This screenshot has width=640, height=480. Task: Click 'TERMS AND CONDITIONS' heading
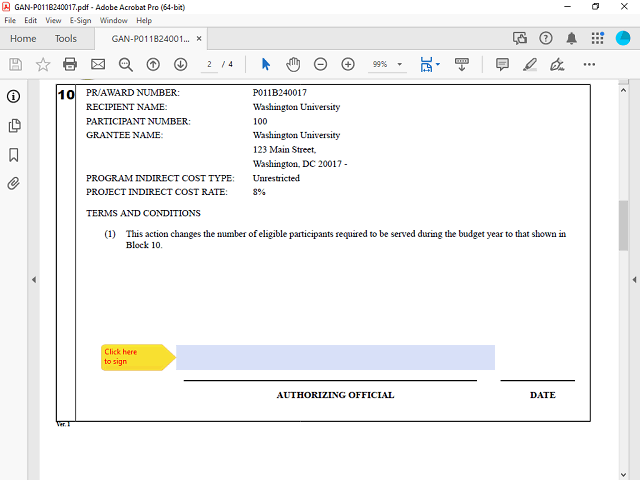pyautogui.click(x=143, y=213)
